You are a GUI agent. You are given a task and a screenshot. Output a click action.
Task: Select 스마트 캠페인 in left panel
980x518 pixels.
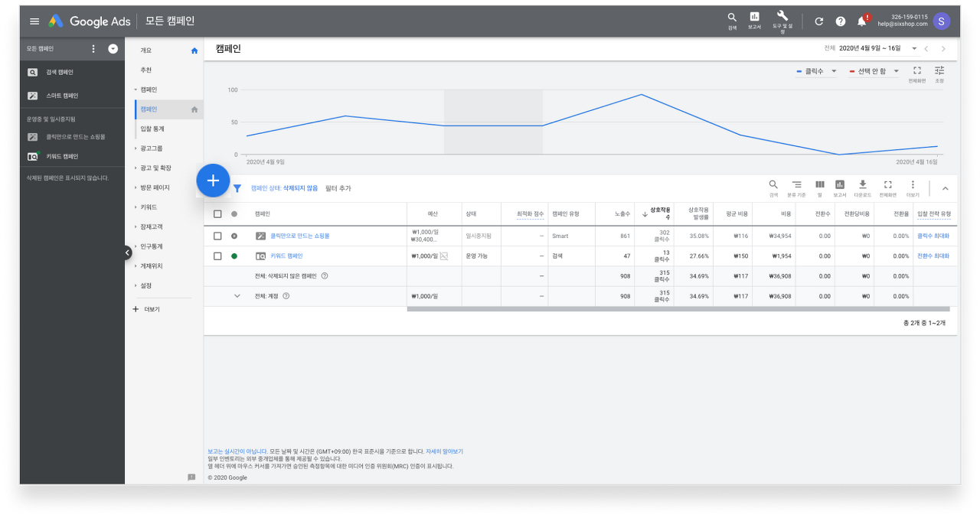pyautogui.click(x=62, y=96)
